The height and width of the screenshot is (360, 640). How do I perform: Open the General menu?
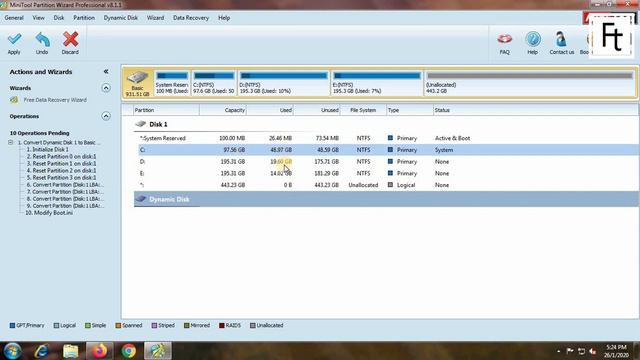(14, 18)
